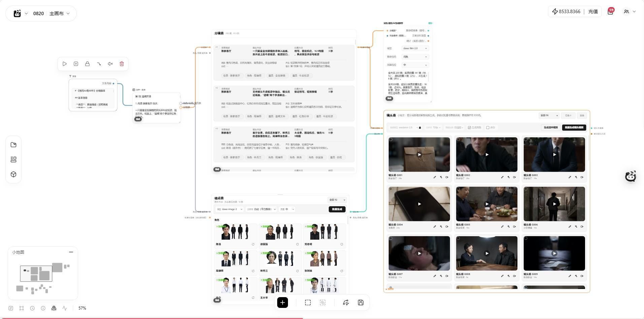Click the 批量生成镜头视频 button
644x319 pixels.
click(574, 128)
